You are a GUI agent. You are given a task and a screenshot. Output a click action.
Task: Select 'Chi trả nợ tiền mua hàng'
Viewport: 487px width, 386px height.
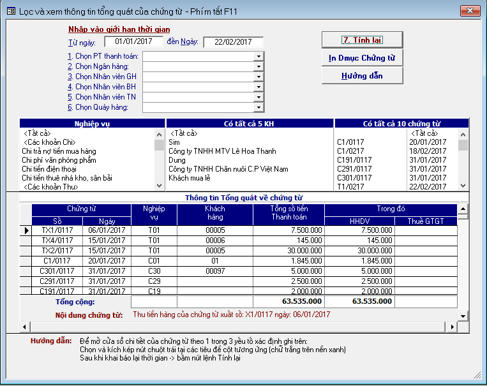tap(59, 151)
